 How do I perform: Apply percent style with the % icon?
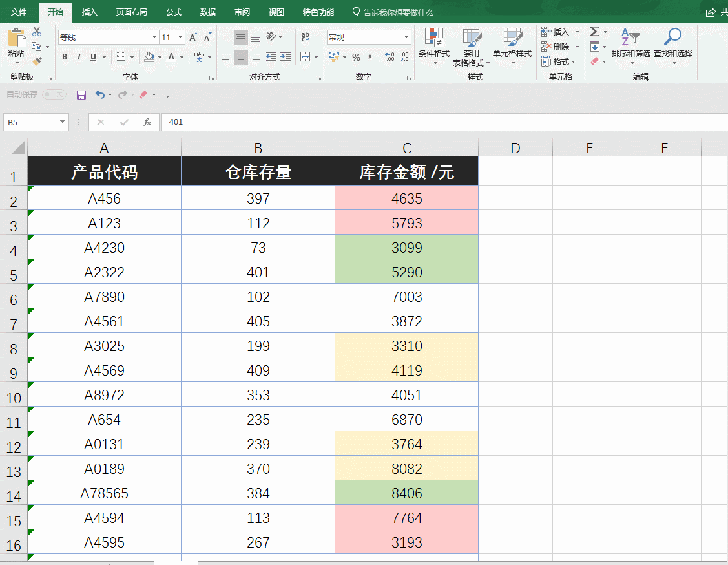coord(356,58)
